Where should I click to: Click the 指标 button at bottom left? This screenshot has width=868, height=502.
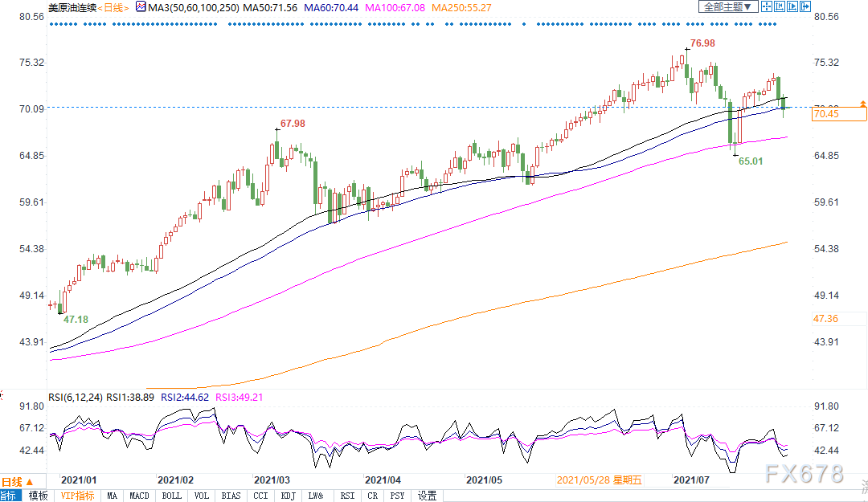[x=11, y=496]
